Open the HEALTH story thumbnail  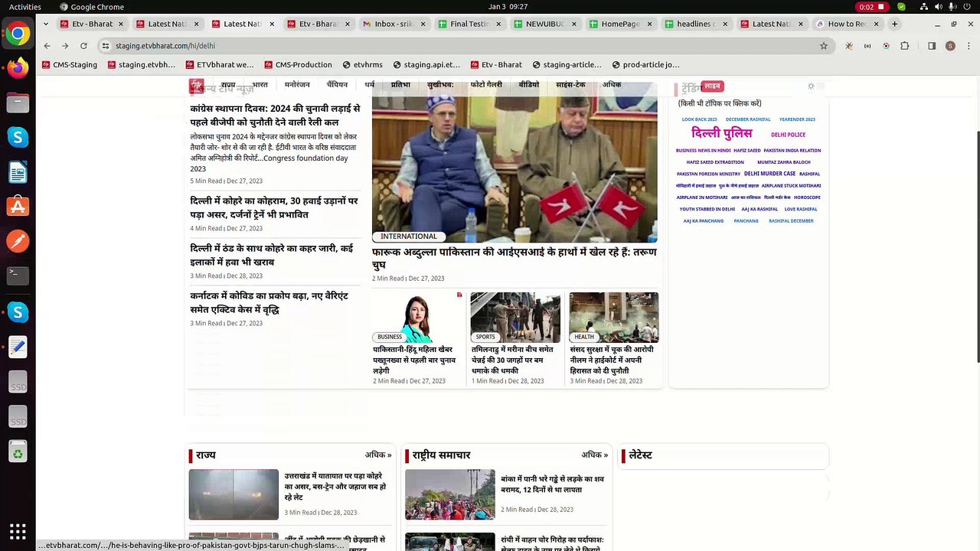pyautogui.click(x=614, y=318)
